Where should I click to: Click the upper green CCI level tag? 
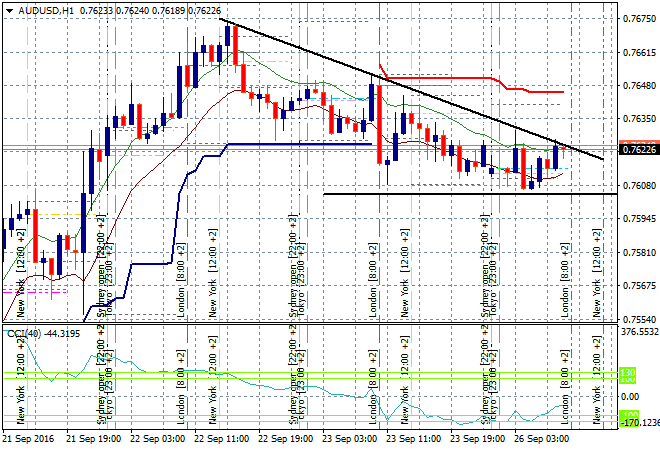pyautogui.click(x=628, y=373)
